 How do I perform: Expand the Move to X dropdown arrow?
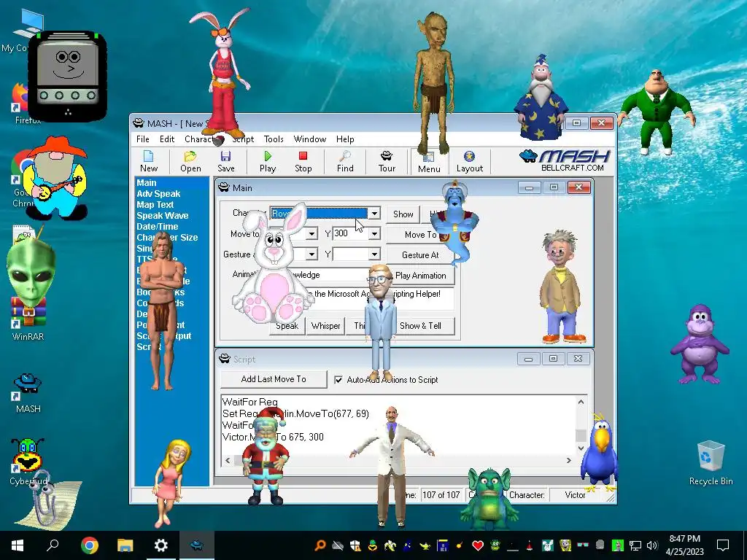point(311,233)
